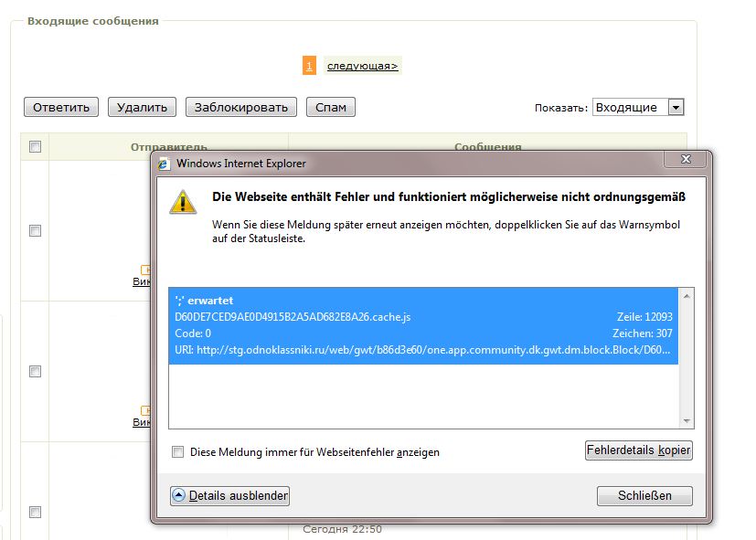Go to следующая> page link
Image resolution: width=756 pixels, height=540 pixels.
363,66
